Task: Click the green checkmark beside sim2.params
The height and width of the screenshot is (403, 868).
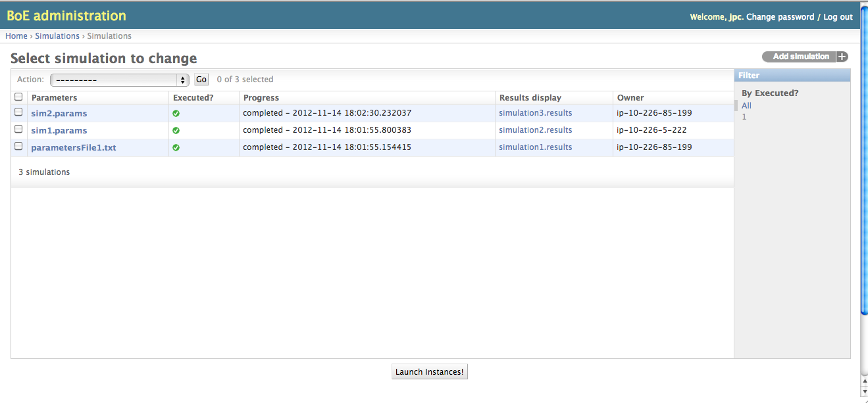Action: point(176,113)
